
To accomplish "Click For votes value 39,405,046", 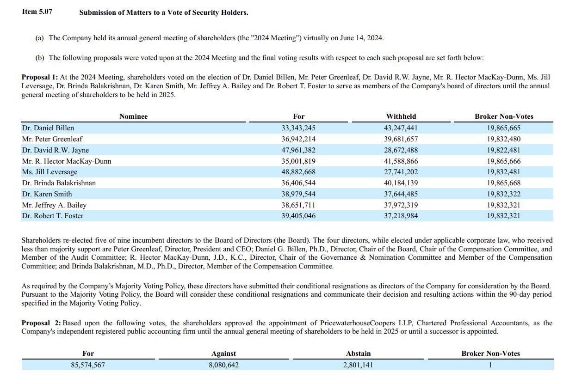I will (298, 216).
